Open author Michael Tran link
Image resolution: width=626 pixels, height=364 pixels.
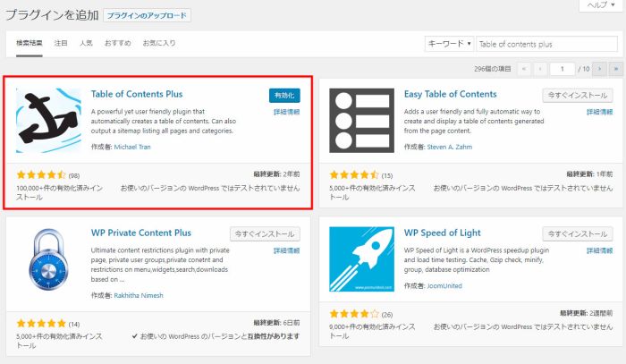coord(132,147)
